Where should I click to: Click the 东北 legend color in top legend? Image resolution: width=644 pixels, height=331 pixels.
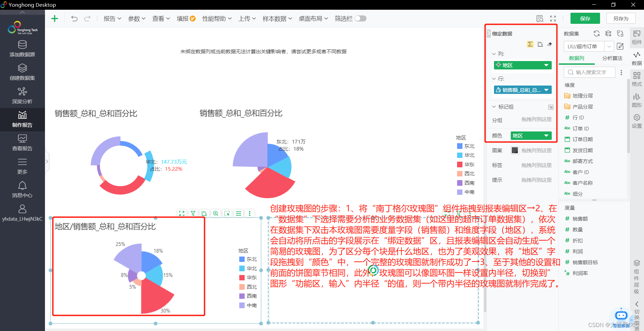click(x=460, y=146)
